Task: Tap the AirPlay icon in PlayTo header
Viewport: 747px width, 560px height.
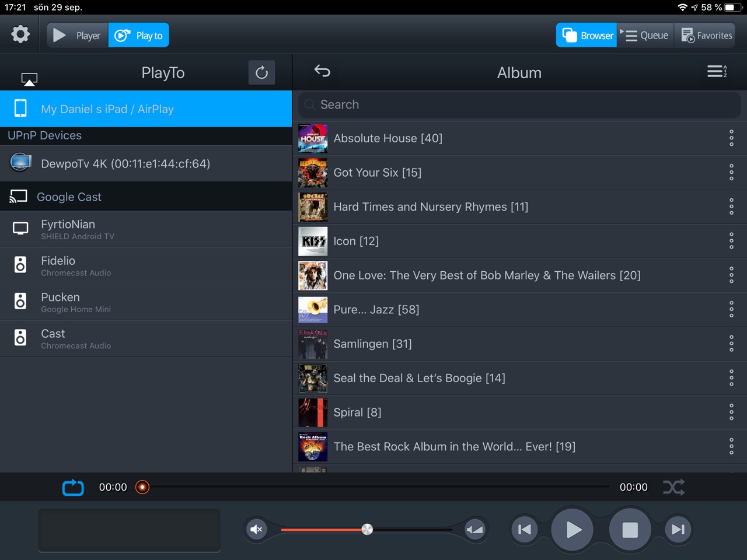Action: 29,79
